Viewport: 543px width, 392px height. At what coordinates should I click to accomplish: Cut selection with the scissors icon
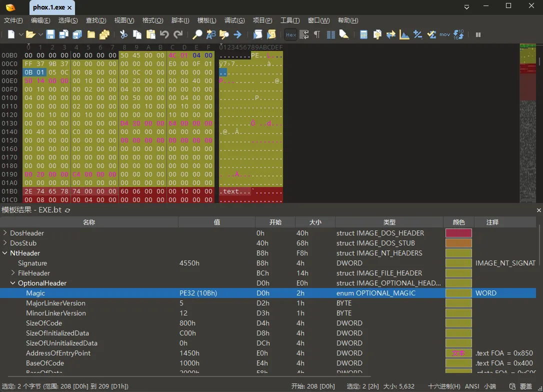click(x=123, y=34)
